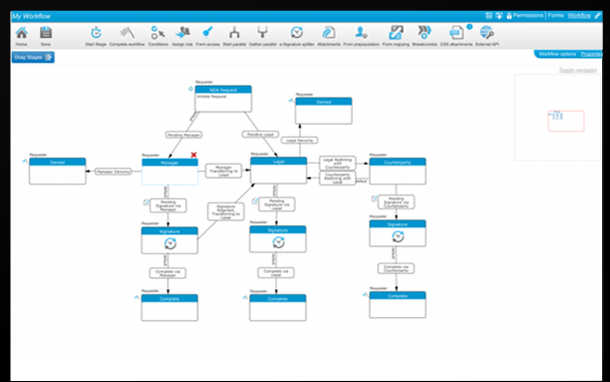The width and height of the screenshot is (610, 382).
Task: Click the red viewport box in the navigator
Action: click(x=566, y=121)
